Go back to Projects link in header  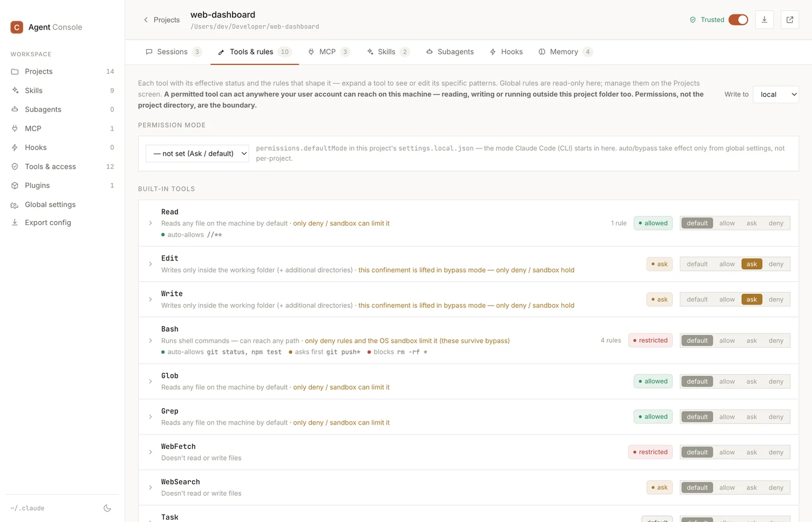point(161,20)
